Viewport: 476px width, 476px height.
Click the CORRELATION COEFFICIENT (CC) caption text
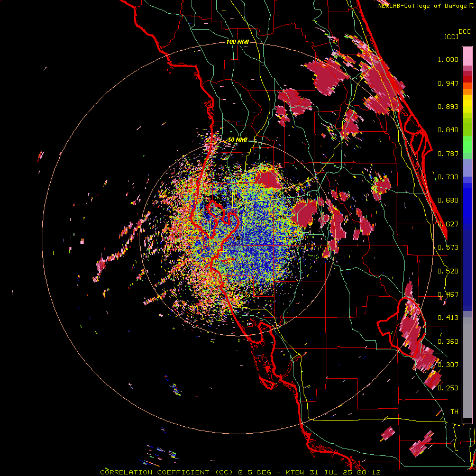[x=167, y=472]
